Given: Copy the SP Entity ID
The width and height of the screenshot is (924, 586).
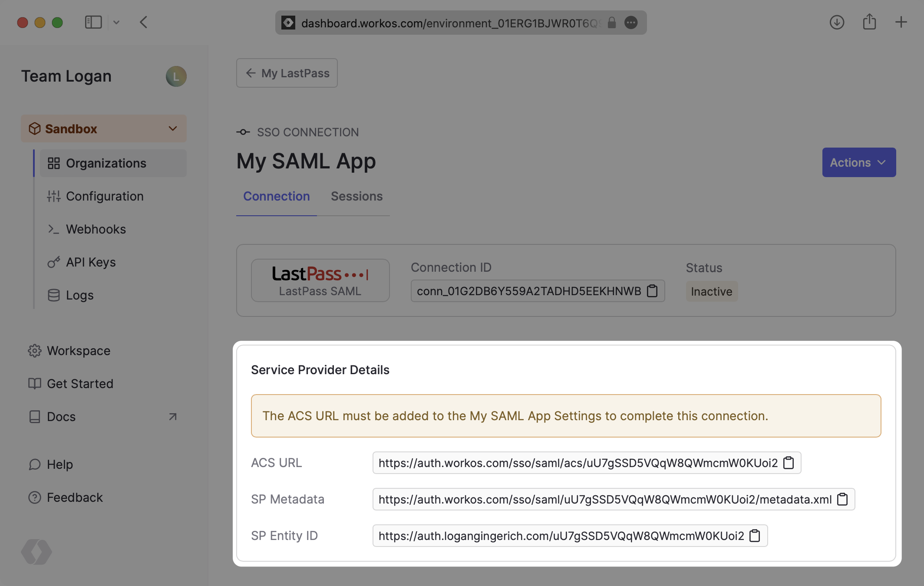Looking at the screenshot, I should coord(755,536).
